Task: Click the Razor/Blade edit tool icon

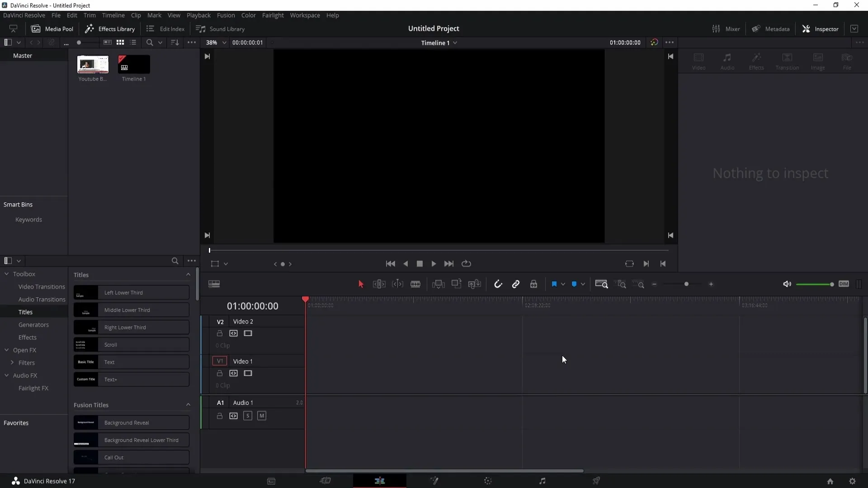Action: point(415,284)
